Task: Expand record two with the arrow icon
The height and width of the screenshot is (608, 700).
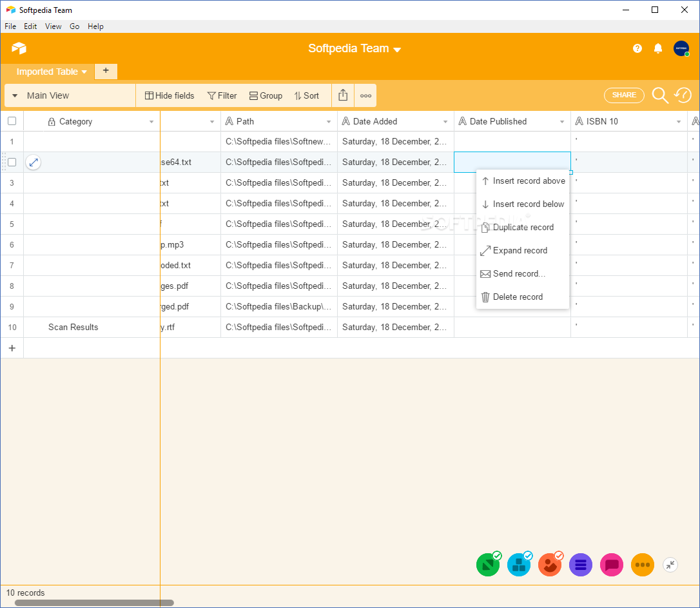Action: 34,162
